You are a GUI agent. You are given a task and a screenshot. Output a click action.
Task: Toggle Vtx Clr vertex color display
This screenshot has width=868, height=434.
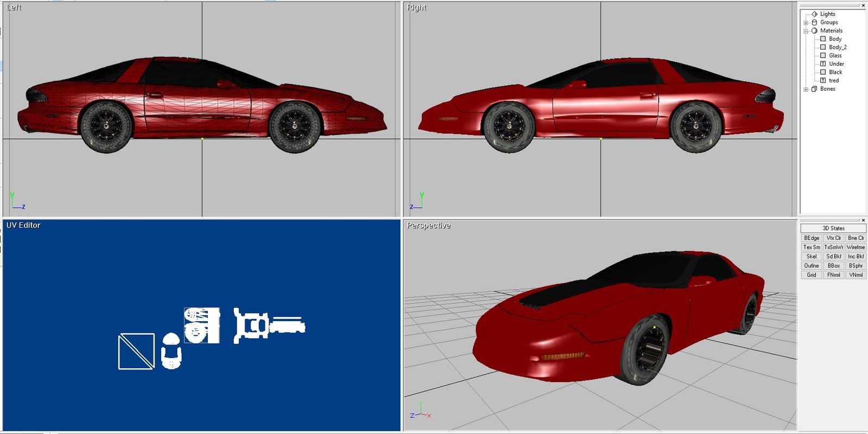(x=834, y=238)
